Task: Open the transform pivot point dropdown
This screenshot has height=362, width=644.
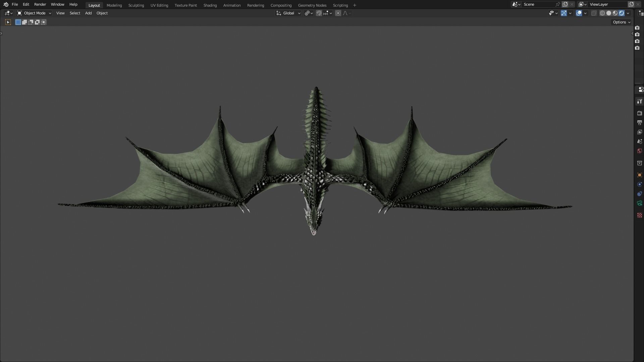Action: [309, 13]
